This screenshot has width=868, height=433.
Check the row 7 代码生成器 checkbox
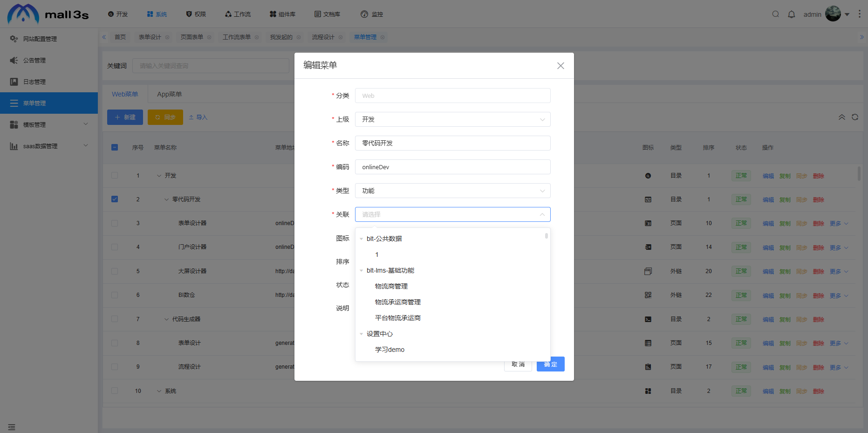coord(115,319)
